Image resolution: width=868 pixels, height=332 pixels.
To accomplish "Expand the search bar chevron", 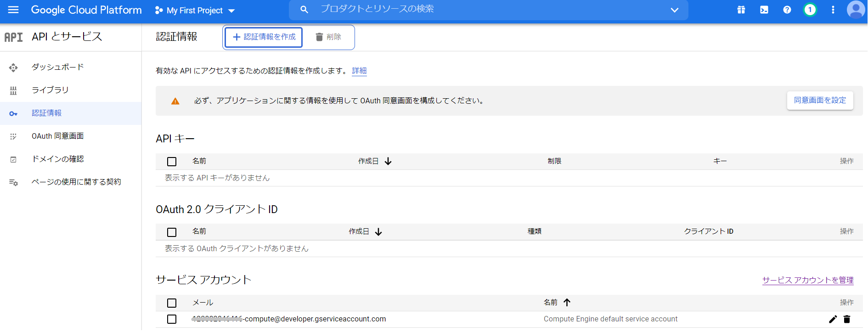I will (674, 10).
